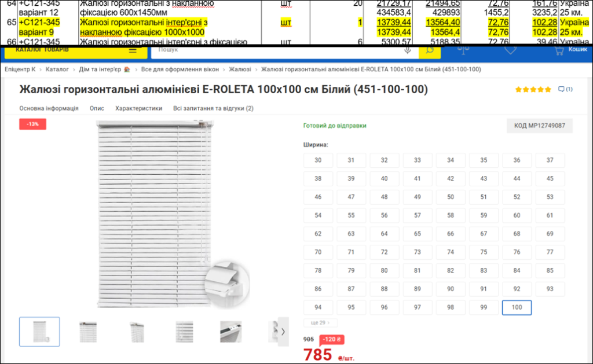This screenshot has width=593, height=364.
Task: Go to Епіцентр К breadcrumb
Action: coord(20,69)
